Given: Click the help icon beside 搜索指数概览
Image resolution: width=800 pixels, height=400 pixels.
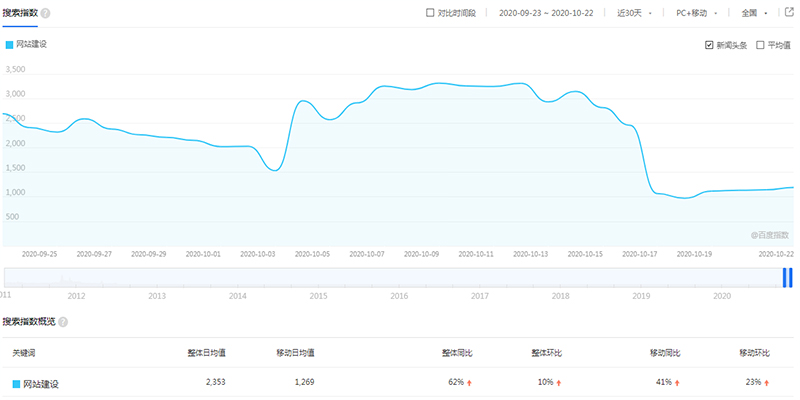Looking at the screenshot, I should [64, 322].
